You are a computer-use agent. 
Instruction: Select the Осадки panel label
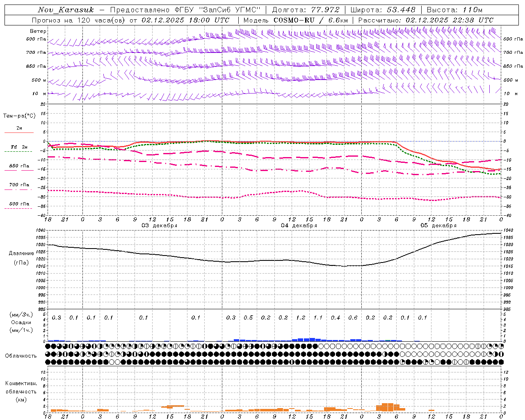21,322
